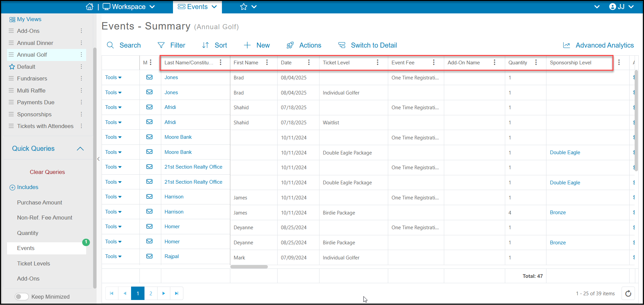644x305 pixels.
Task: Open the JJ user account menu
Action: [x=621, y=7]
